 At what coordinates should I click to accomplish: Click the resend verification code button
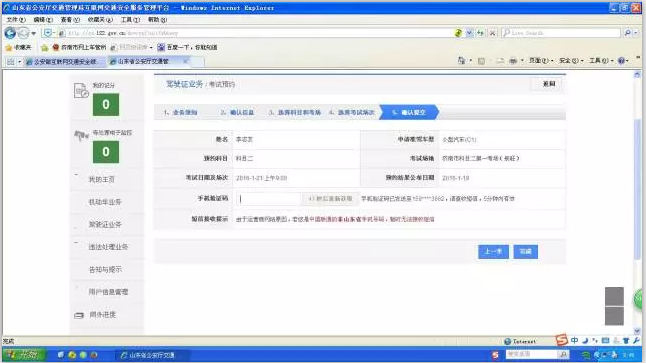coord(330,199)
